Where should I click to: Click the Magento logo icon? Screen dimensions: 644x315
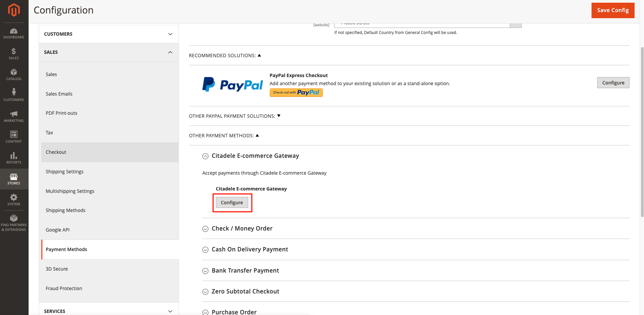tap(14, 10)
